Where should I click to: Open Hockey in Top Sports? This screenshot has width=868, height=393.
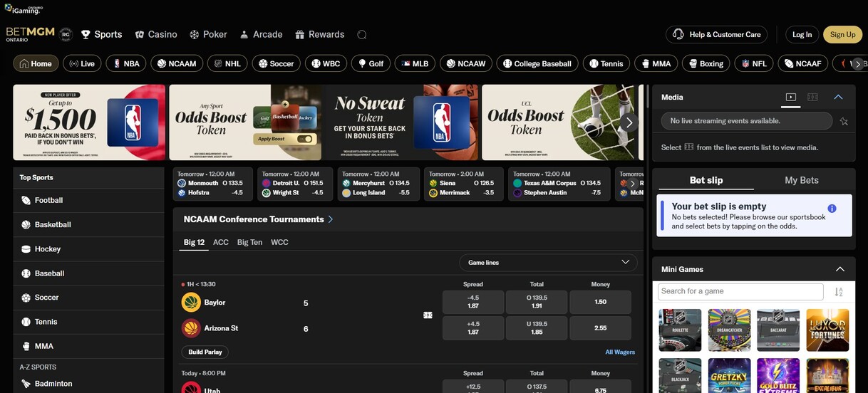click(x=88, y=249)
